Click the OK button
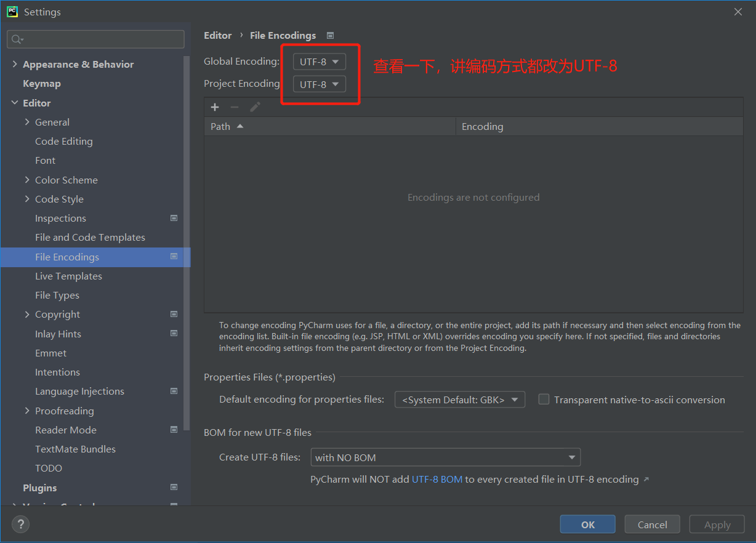Image resolution: width=756 pixels, height=543 pixels. click(x=588, y=525)
